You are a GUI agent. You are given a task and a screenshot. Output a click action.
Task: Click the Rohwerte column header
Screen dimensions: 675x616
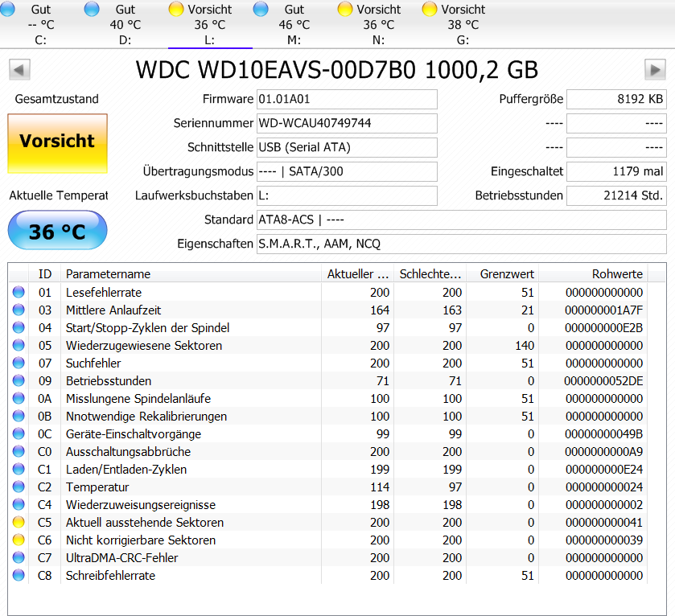point(593,274)
